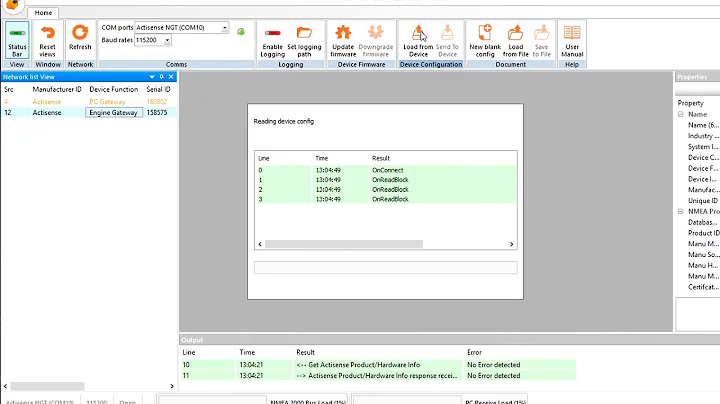The height and width of the screenshot is (404, 720).
Task: Toggle the Status Bar view button
Action: click(17, 40)
